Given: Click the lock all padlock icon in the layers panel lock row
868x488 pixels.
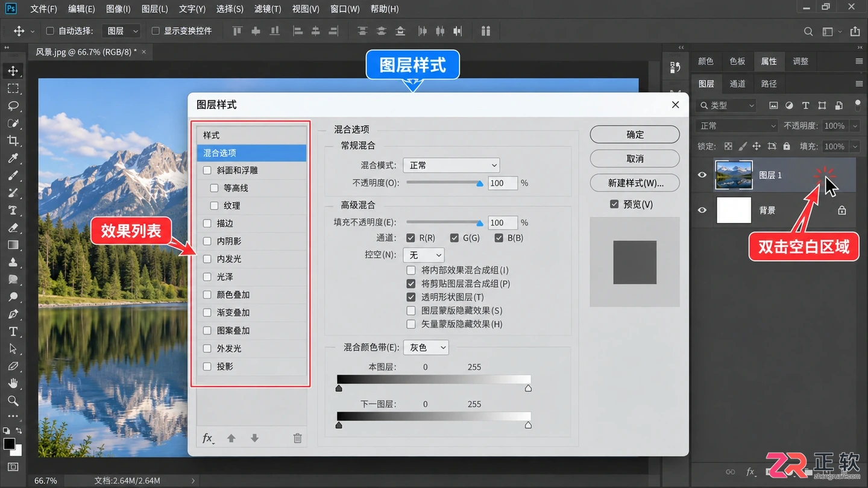Looking at the screenshot, I should coord(786,146).
